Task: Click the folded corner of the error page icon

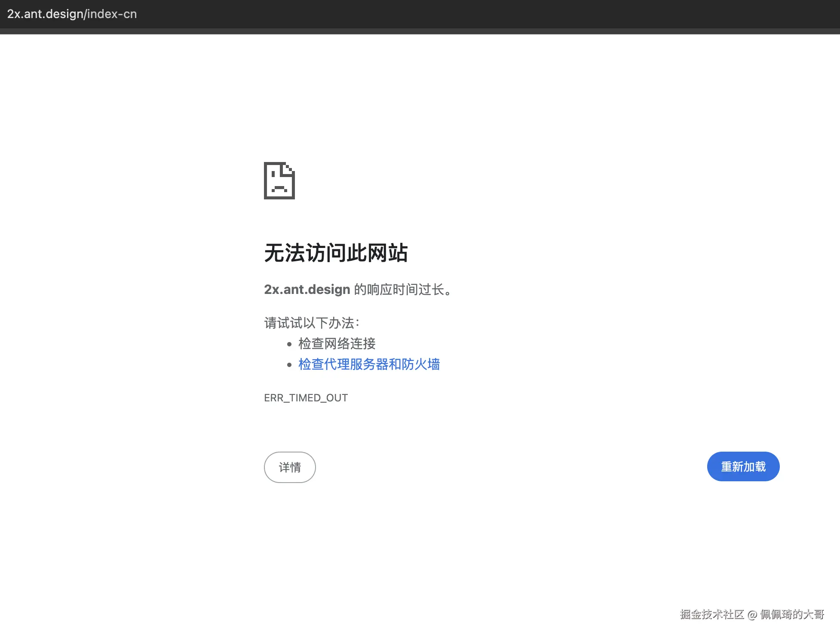Action: click(290, 168)
